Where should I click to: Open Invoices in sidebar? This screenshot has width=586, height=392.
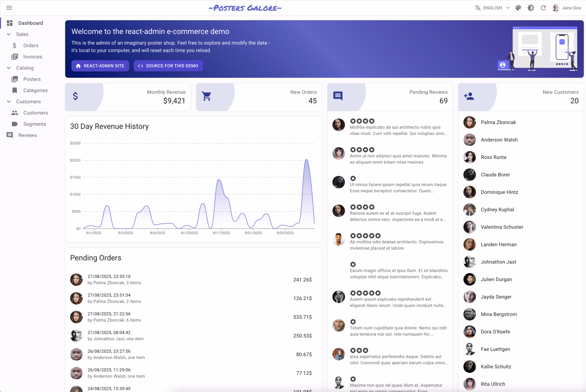[32, 57]
